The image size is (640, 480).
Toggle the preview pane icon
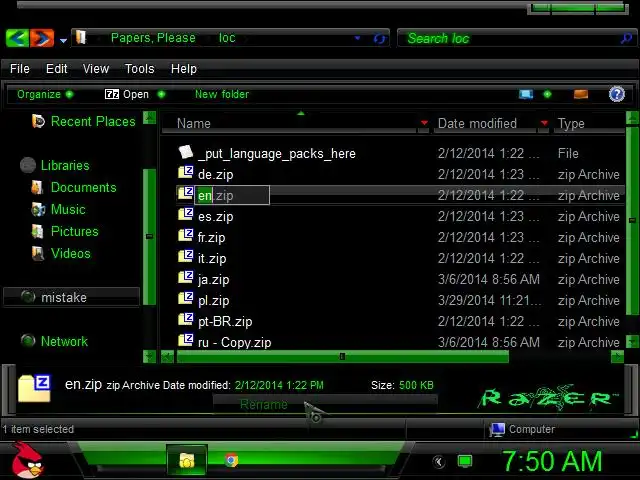[x=581, y=94]
